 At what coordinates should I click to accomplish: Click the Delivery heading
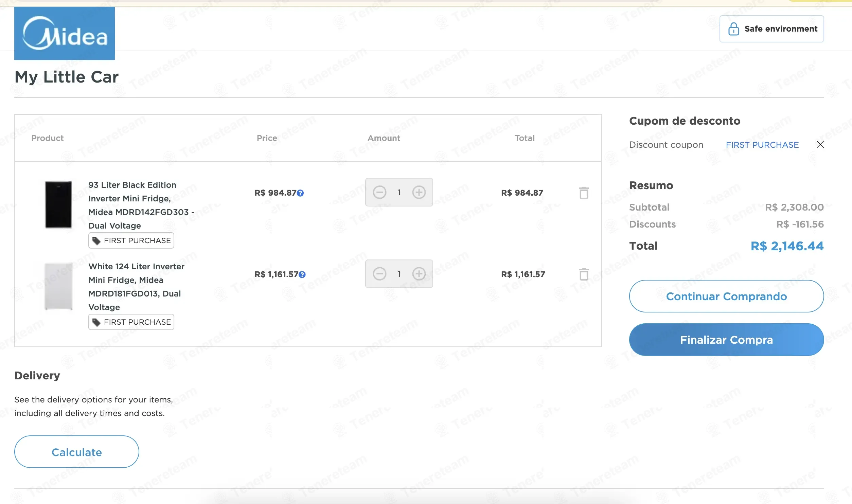click(x=37, y=376)
